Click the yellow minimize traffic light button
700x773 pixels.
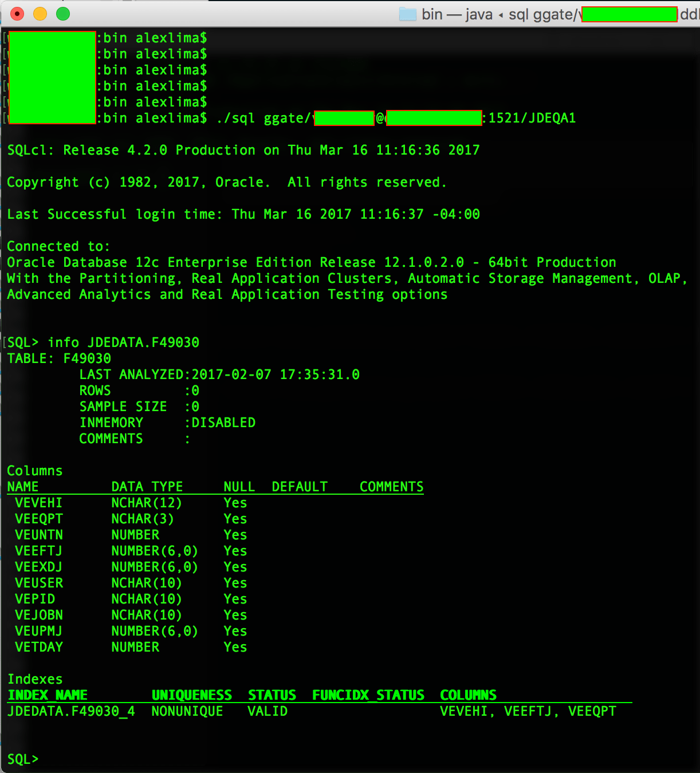[x=40, y=13]
